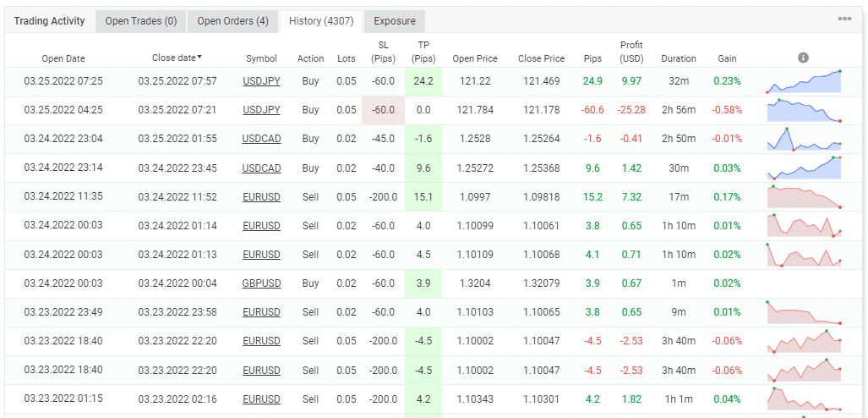
Task: Click close date 03.24.2022 00:04
Action: pos(177,283)
